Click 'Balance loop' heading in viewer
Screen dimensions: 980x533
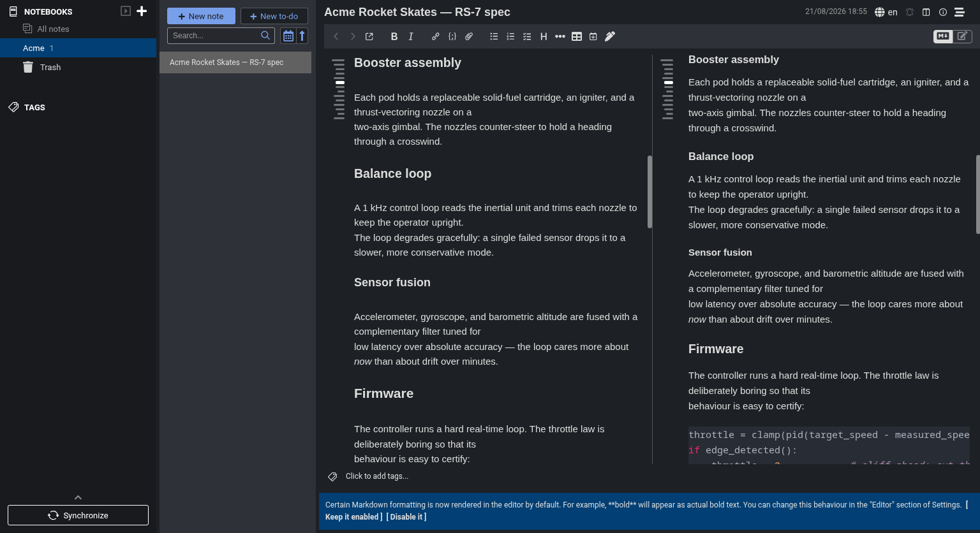point(721,156)
